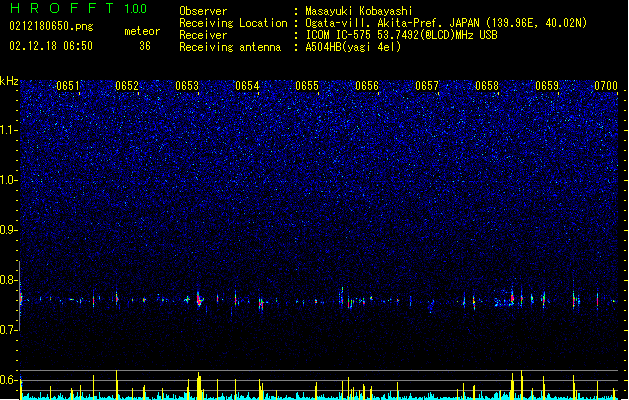Click the Receiver field label
This screenshot has width=629, height=400.
[203, 35]
